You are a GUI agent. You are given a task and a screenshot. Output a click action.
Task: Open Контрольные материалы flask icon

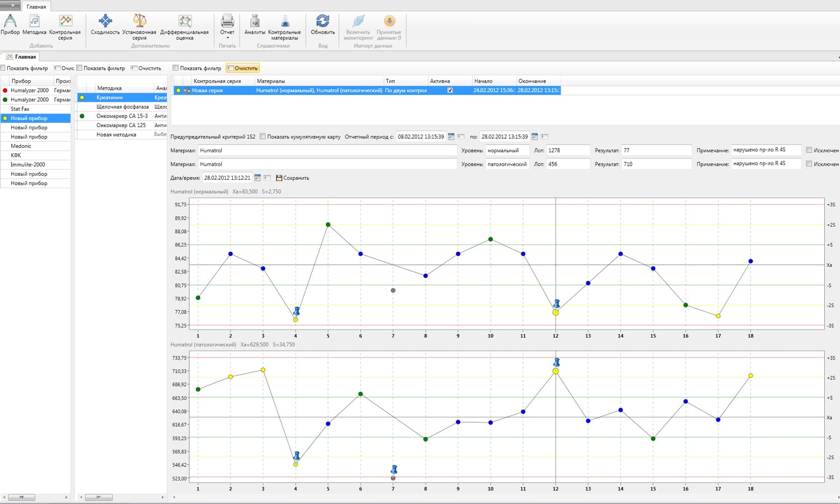click(284, 21)
